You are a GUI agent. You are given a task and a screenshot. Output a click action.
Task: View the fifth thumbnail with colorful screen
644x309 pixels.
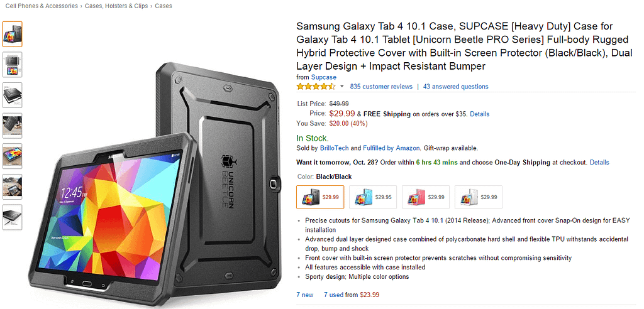pos(13,156)
